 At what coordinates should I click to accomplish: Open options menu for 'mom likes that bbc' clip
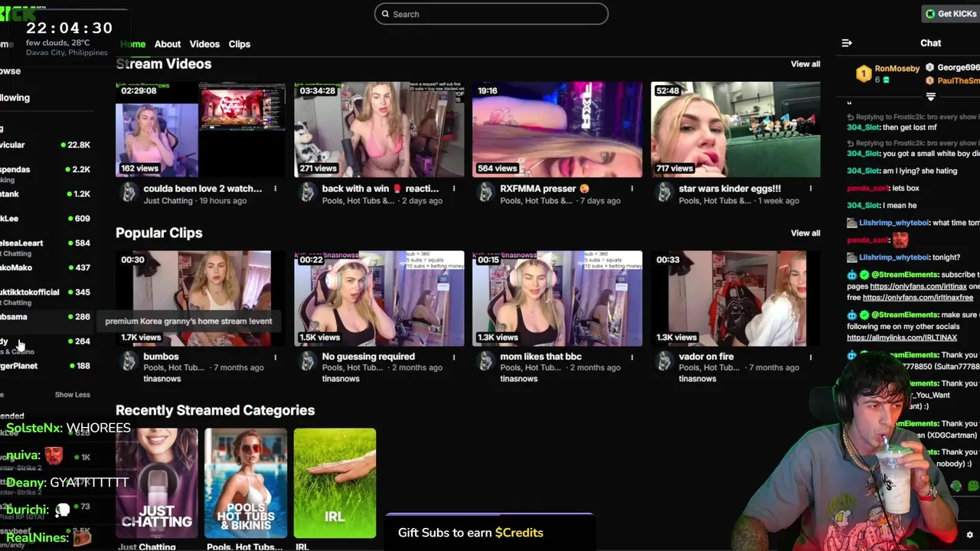[x=632, y=357]
